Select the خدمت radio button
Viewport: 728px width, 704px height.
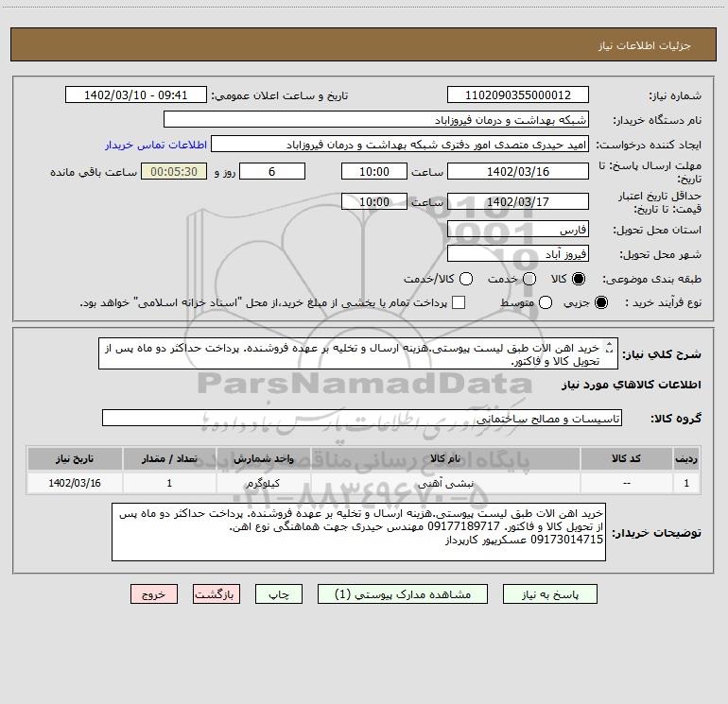point(529,279)
